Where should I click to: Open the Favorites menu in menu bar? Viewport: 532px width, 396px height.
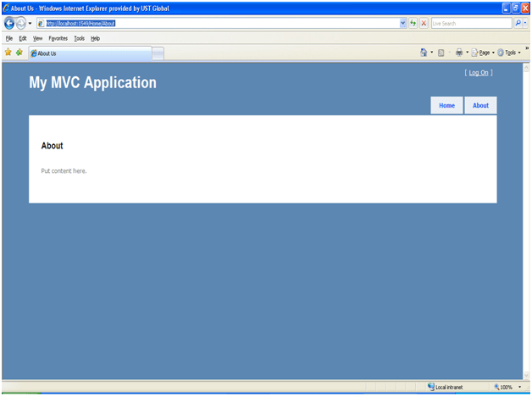point(58,38)
